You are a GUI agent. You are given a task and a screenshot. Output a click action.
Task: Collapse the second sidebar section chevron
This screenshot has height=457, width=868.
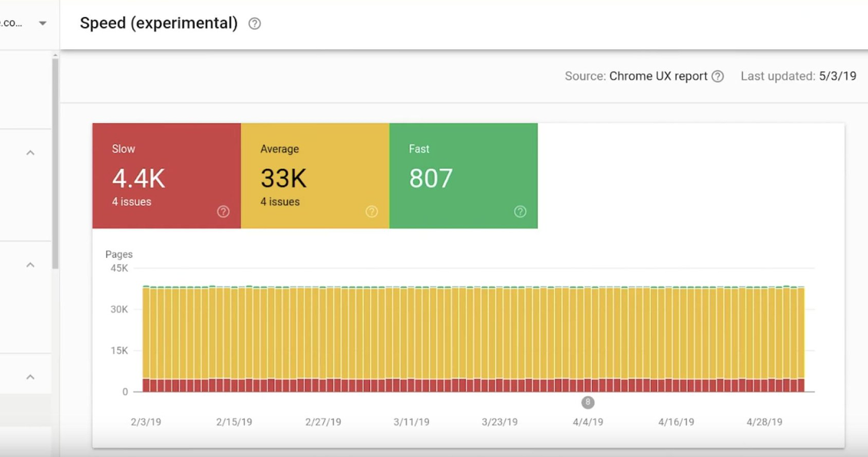(30, 264)
